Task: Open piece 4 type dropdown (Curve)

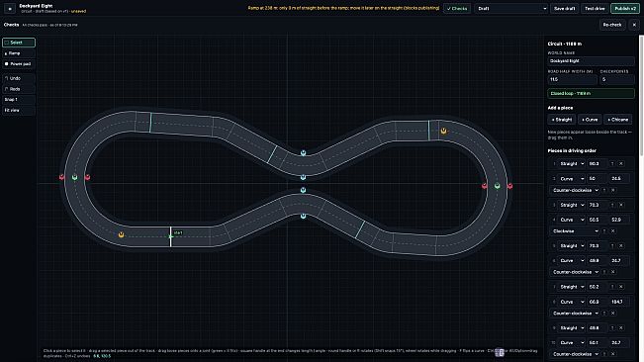Action: point(572,220)
